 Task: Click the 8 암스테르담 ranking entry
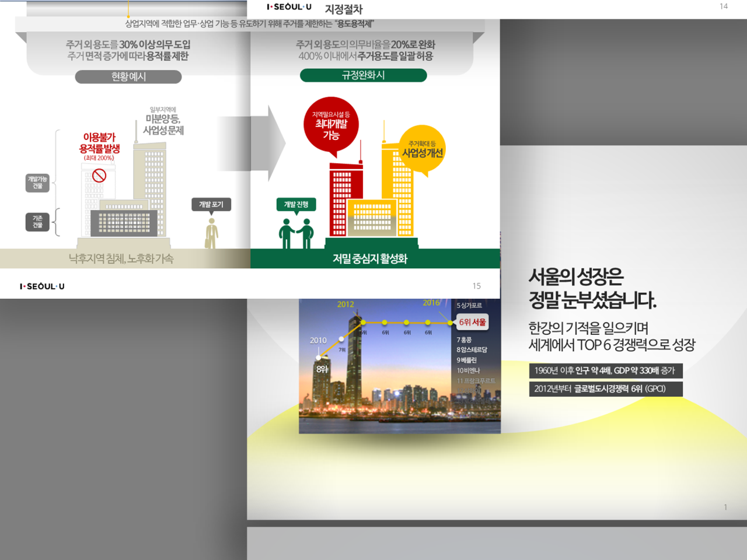(472, 349)
